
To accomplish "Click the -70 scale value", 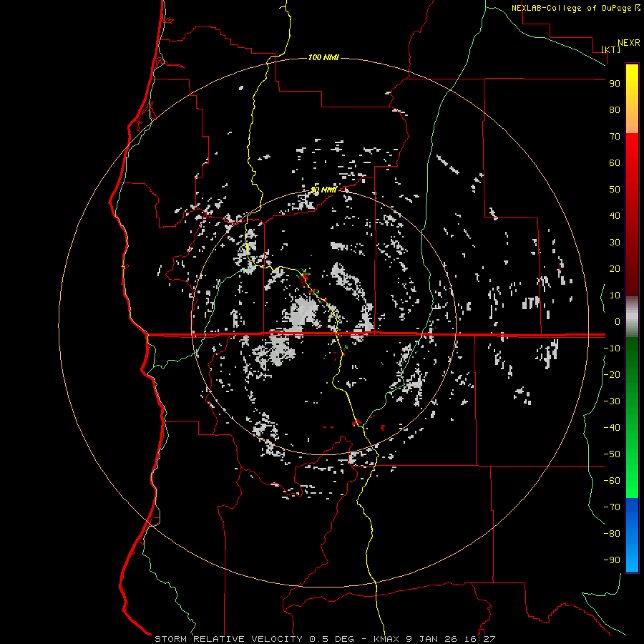I will coord(612,507).
